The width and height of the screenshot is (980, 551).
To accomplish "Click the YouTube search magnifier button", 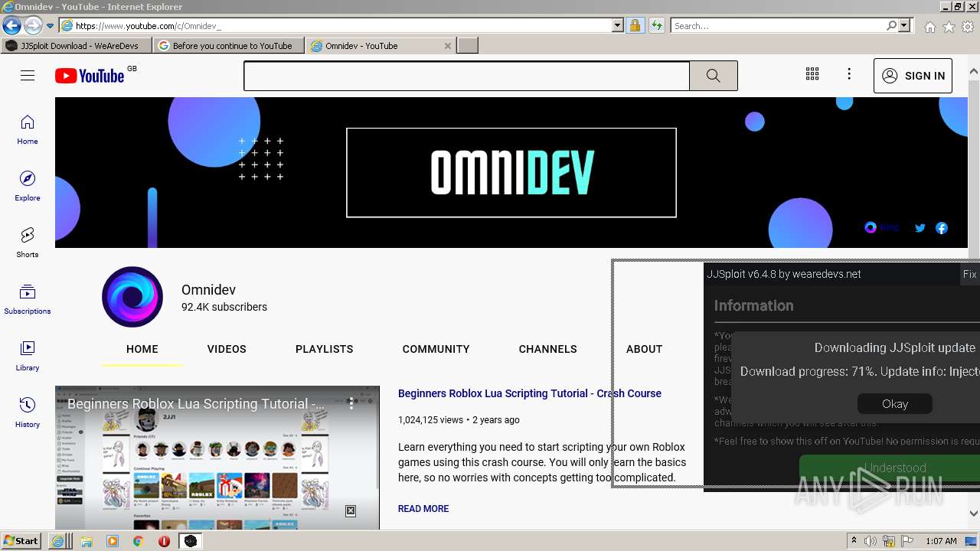I will point(714,76).
